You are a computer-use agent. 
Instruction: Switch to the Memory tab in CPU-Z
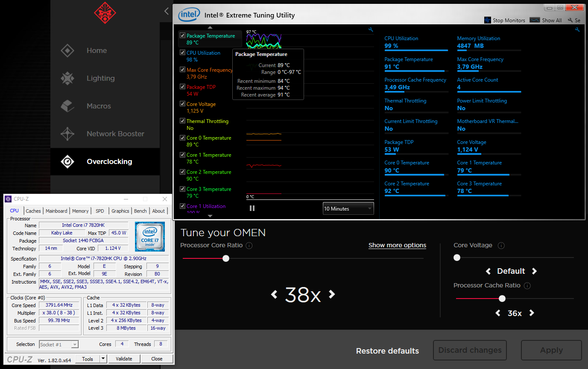coord(80,211)
